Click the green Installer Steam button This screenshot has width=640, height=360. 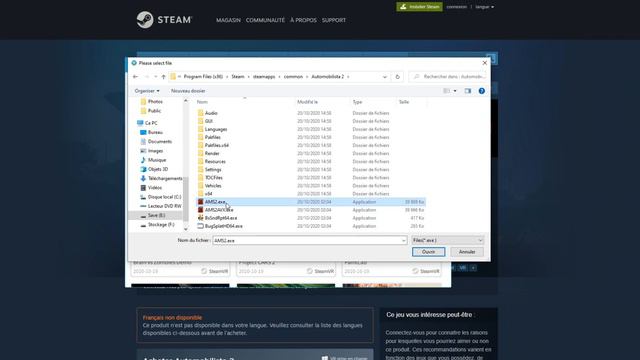tap(419, 7)
